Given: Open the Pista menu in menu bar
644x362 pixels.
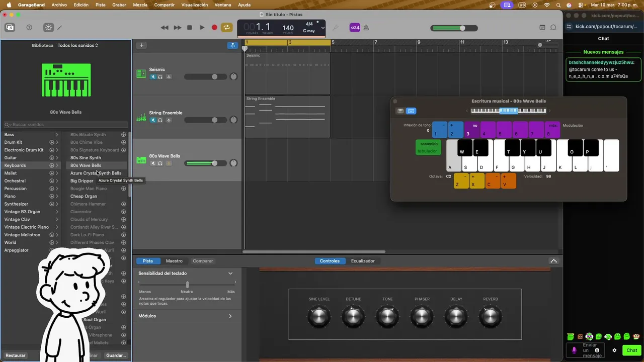Looking at the screenshot, I should [101, 5].
